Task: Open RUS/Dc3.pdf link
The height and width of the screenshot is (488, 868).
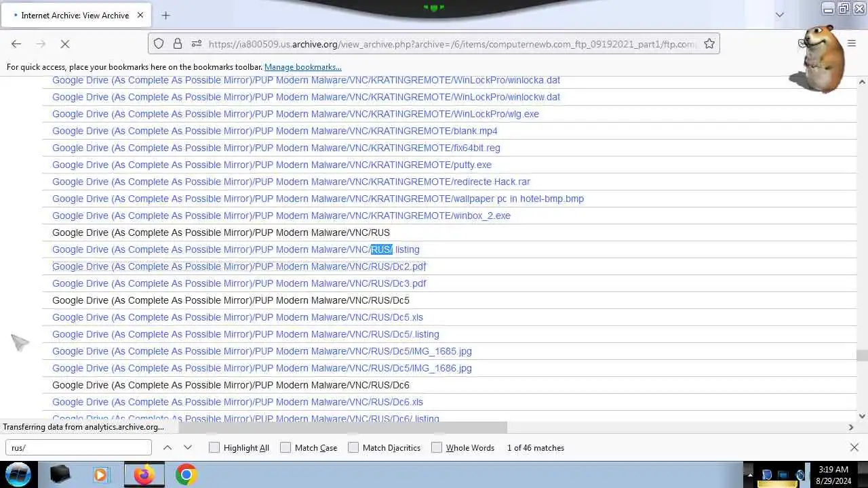Action: [x=239, y=283]
